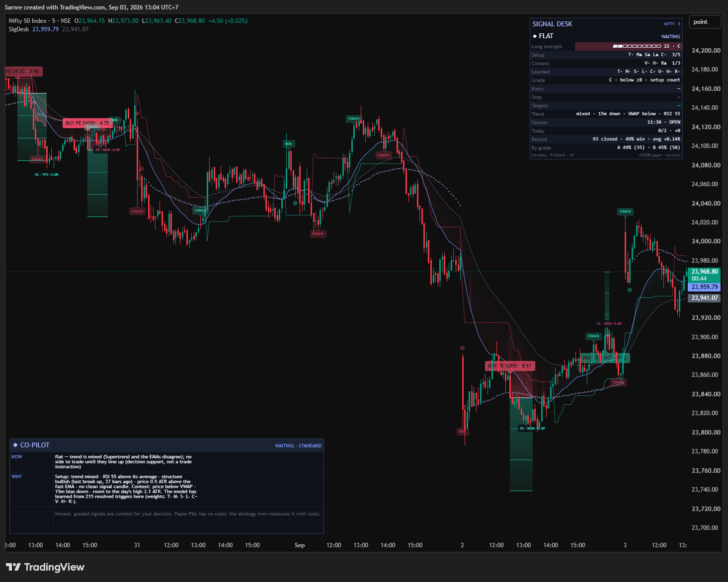The width and height of the screenshot is (728, 582).
Task: Click the 24,200.00 price scale level
Action: tap(706, 51)
